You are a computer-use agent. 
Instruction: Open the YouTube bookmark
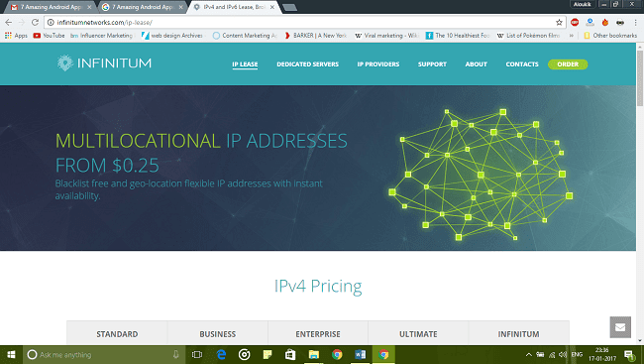coord(49,36)
